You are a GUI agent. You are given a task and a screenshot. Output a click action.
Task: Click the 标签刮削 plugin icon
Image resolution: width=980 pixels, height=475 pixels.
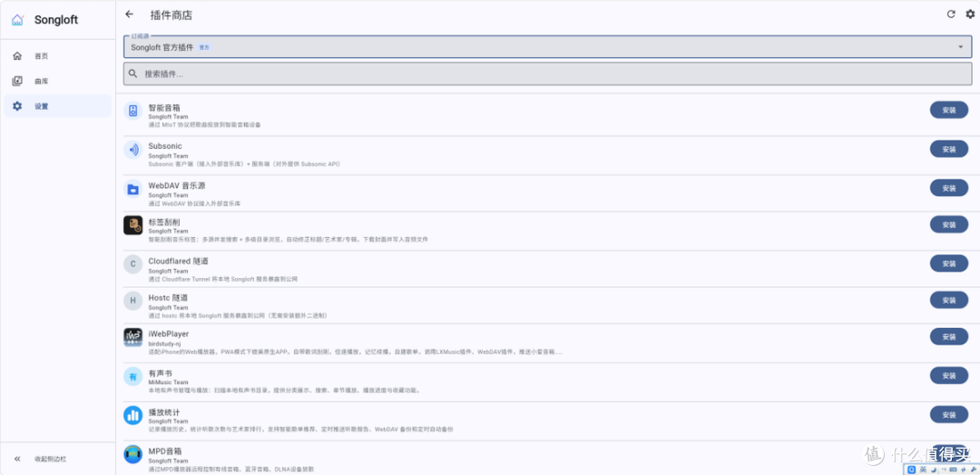click(x=133, y=225)
